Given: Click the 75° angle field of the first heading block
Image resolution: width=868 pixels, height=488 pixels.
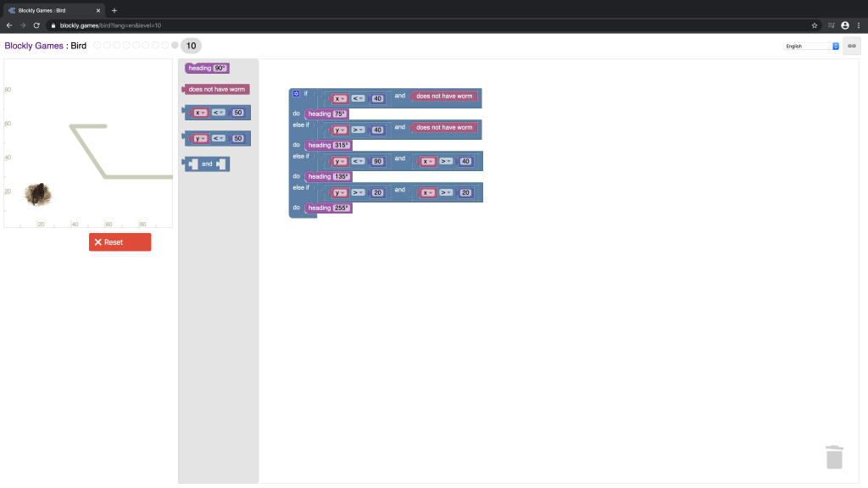Looking at the screenshot, I should (340, 114).
